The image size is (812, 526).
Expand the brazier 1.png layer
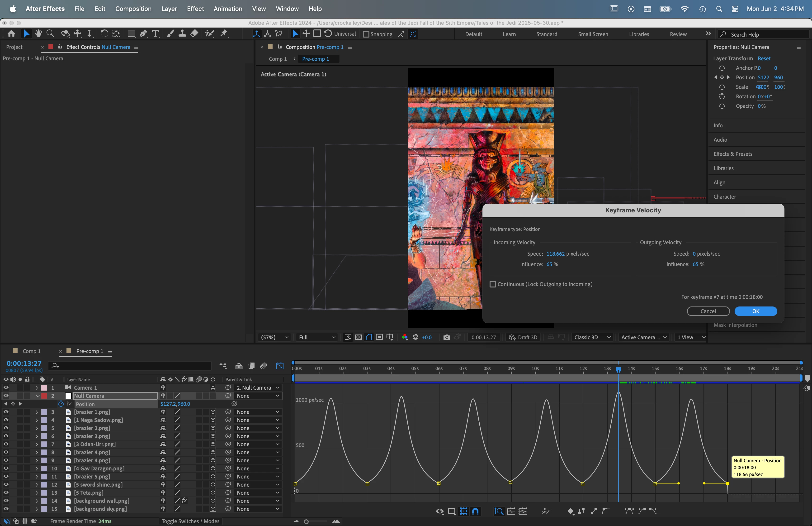pyautogui.click(x=37, y=412)
